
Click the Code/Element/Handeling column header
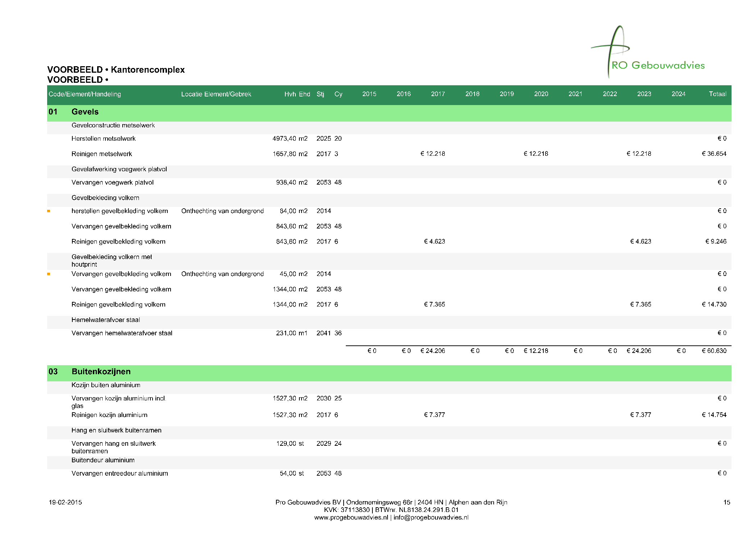(85, 94)
